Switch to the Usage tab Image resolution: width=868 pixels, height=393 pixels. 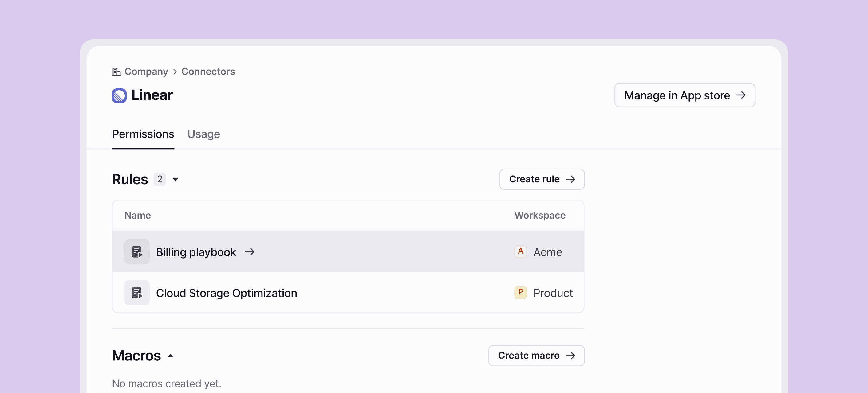click(203, 134)
